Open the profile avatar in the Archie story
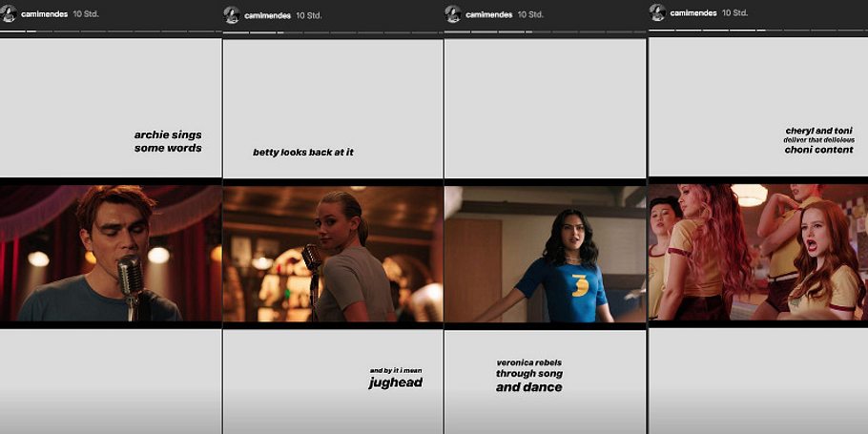 [x=9, y=14]
